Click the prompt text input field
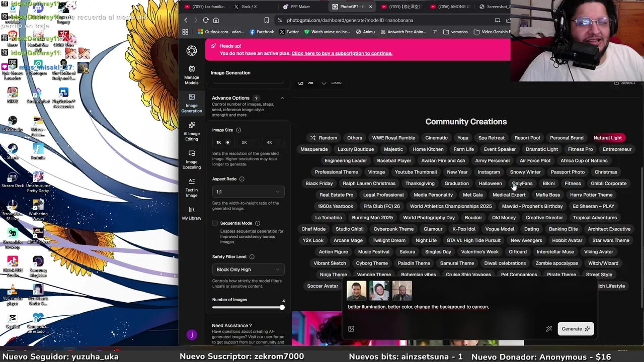Screen dimensions: 644x362 click(x=469, y=307)
